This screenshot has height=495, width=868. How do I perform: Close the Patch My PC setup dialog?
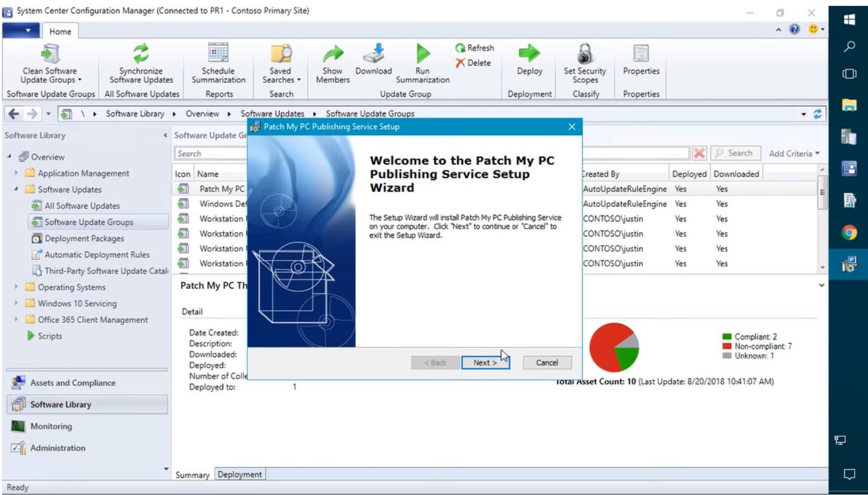click(572, 126)
